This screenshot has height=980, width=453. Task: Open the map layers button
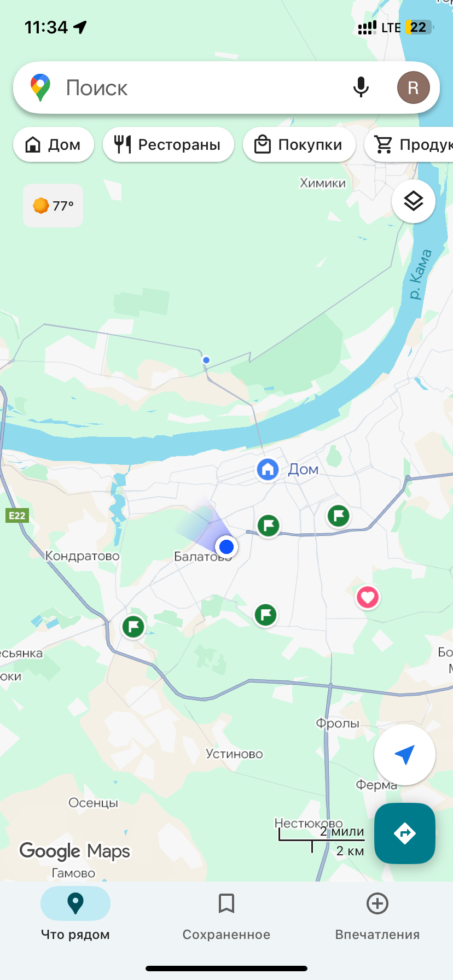click(x=414, y=201)
